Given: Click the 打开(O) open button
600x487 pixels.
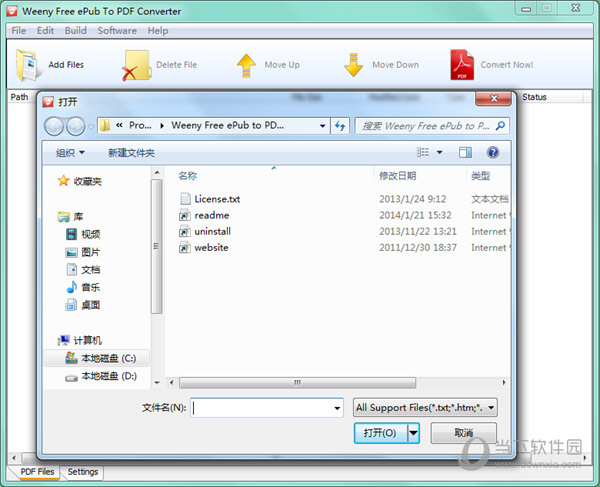Looking at the screenshot, I should point(380,433).
